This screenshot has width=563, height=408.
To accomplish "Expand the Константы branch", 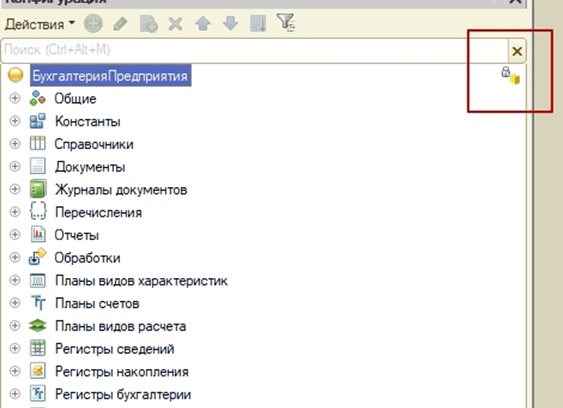I will point(15,121).
